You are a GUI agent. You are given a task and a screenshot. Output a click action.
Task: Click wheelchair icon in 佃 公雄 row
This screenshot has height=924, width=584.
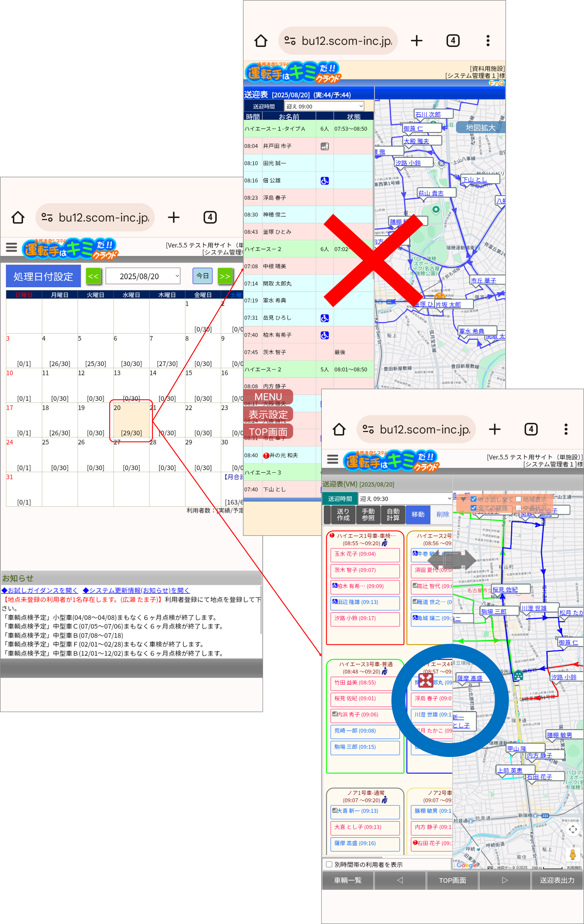pyautogui.click(x=324, y=181)
